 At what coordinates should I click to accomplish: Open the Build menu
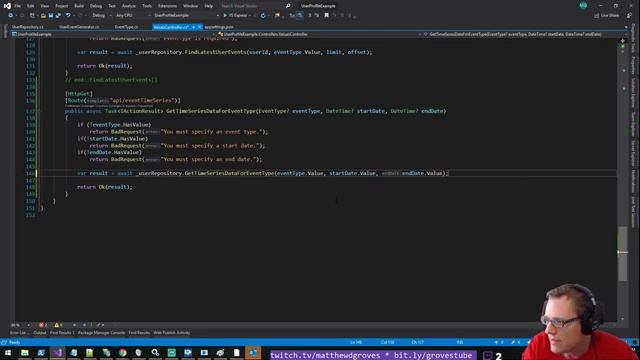[x=79, y=6]
